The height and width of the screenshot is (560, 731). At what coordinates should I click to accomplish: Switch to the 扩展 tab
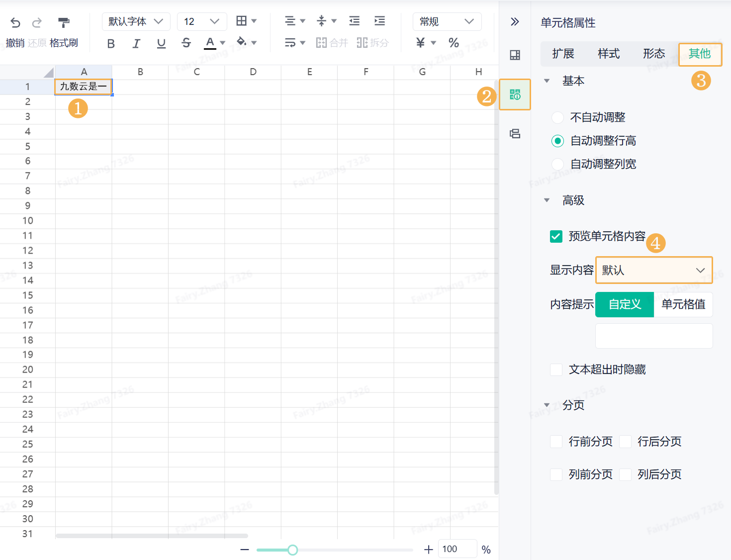(x=563, y=54)
